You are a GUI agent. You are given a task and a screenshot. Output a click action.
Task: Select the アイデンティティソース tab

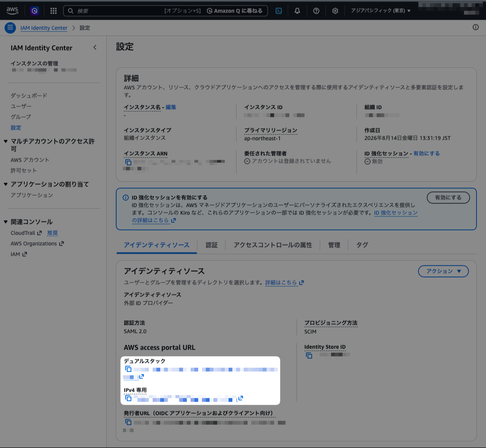pos(156,245)
